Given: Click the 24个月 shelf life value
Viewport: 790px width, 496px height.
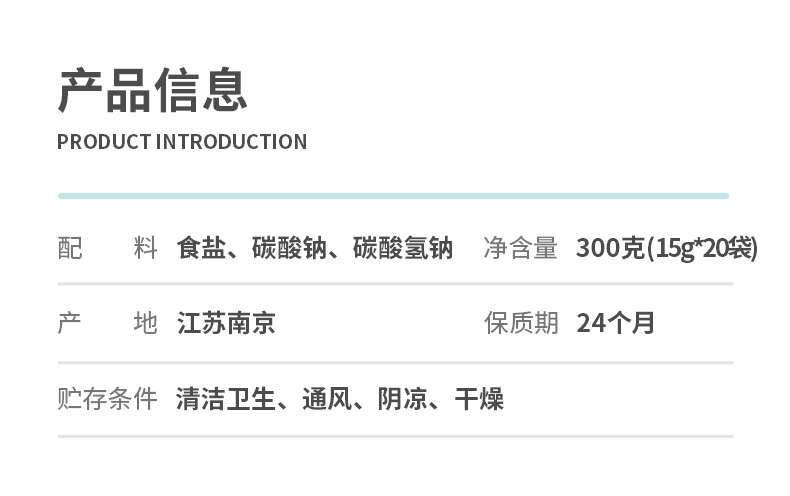Looking at the screenshot, I should pos(615,324).
